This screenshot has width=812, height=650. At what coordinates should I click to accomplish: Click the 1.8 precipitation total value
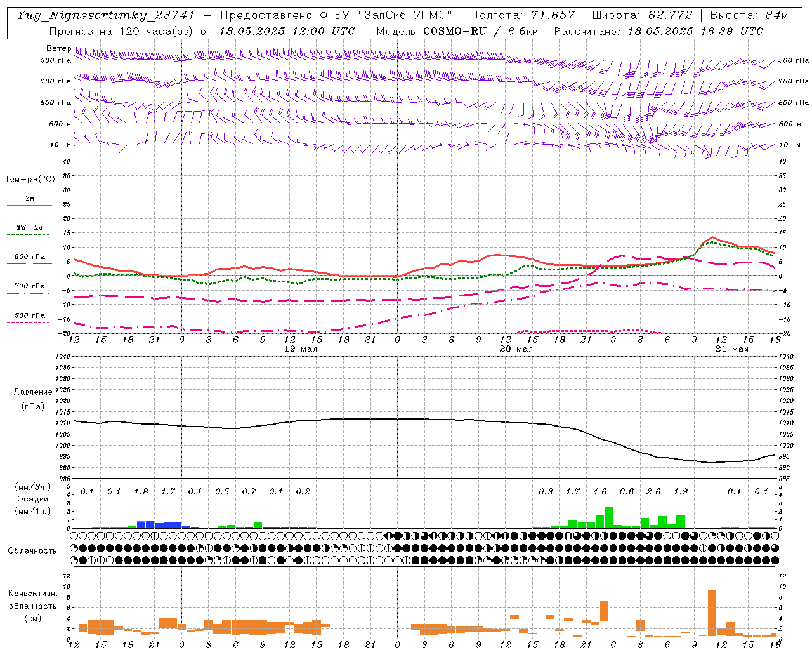coord(141,491)
